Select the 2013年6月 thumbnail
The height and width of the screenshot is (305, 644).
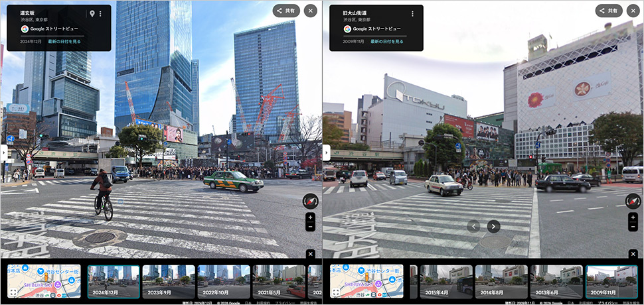[556, 281]
